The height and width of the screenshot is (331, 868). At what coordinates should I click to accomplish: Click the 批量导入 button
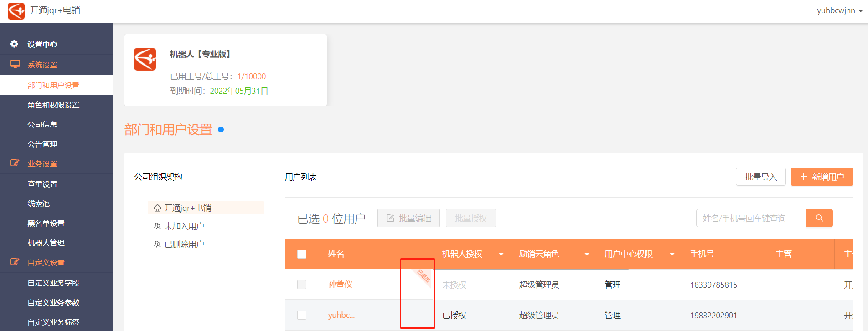[760, 177]
